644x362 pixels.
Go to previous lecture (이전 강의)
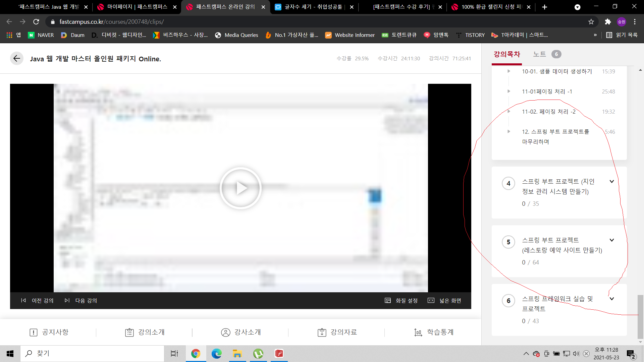[x=37, y=300]
